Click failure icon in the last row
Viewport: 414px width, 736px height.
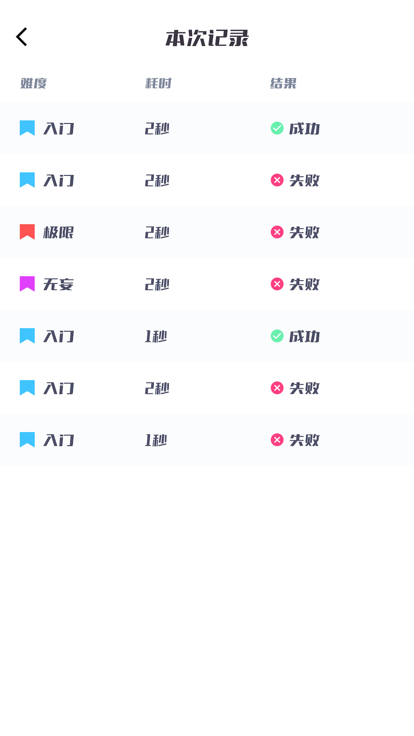point(277,440)
